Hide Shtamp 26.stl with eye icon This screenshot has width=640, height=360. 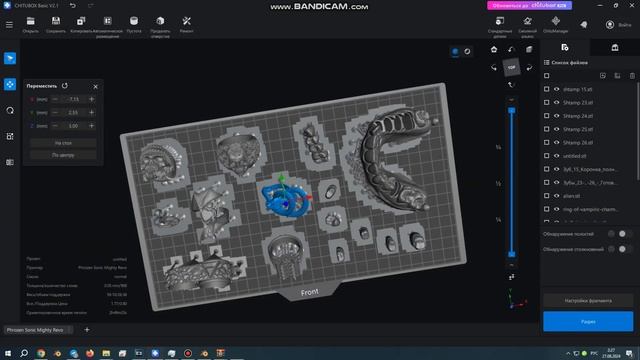click(556, 143)
